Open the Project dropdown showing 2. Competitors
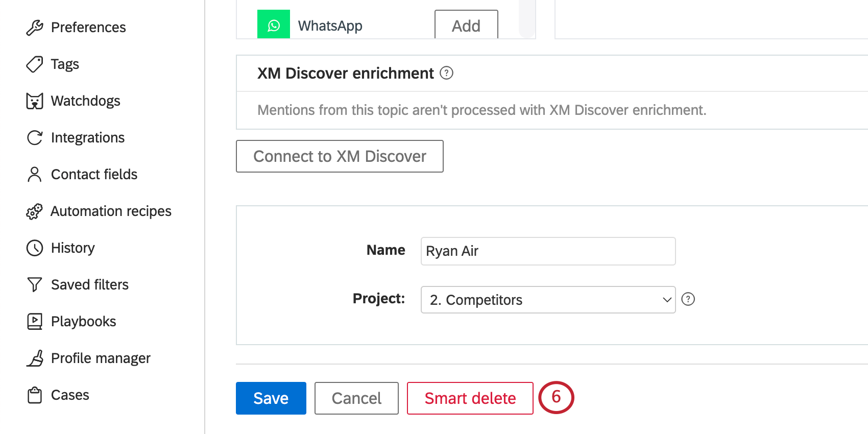The width and height of the screenshot is (868, 434). click(x=548, y=300)
